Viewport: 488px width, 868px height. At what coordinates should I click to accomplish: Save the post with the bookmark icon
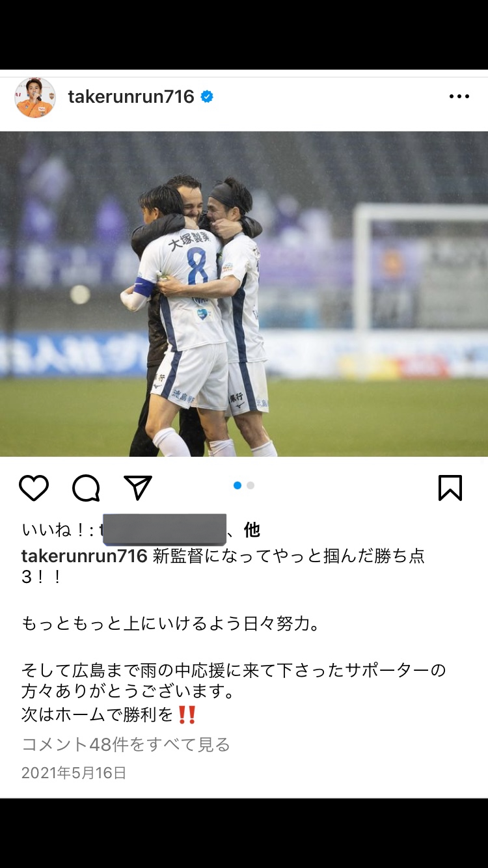[x=450, y=488]
